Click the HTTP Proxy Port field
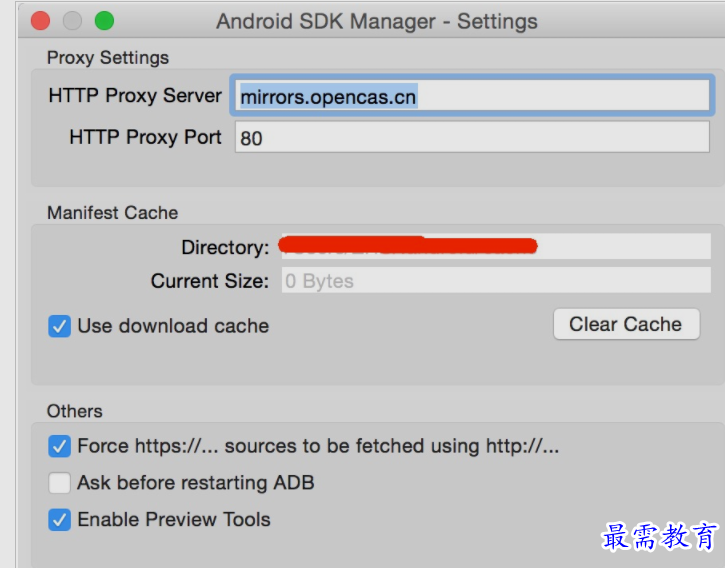Viewport: 725px width, 568px height. [x=472, y=137]
